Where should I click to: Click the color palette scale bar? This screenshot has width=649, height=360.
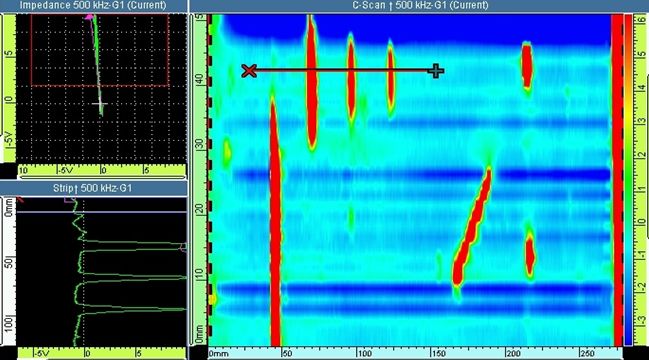click(x=628, y=180)
